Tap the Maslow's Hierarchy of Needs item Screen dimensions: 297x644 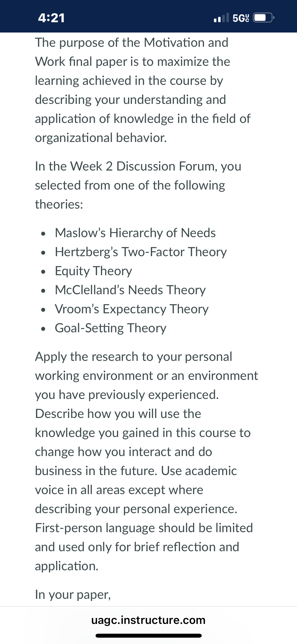(135, 233)
